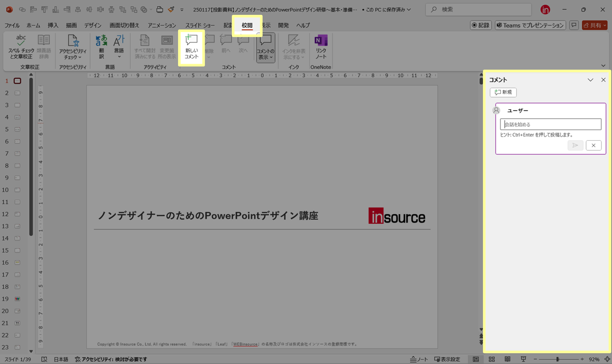Screen dimensions: 612x364
Task: Go to 次へ next comment
Action: tap(243, 44)
